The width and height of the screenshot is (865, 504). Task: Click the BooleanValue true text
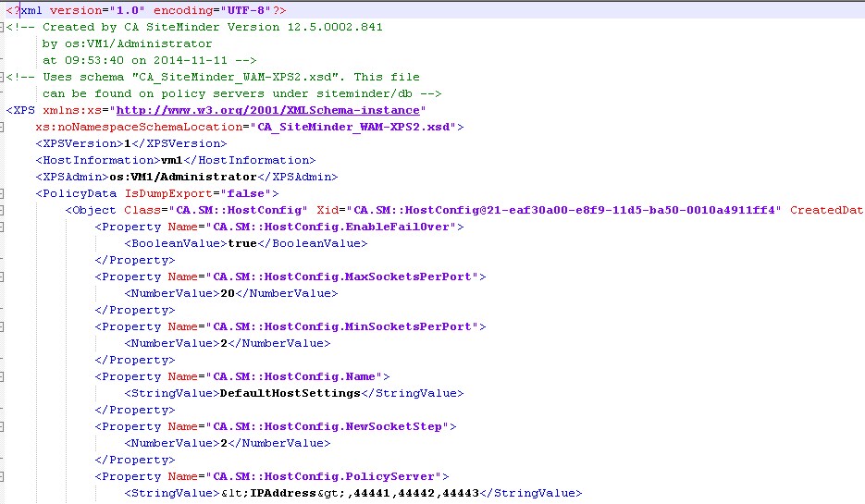click(x=242, y=244)
